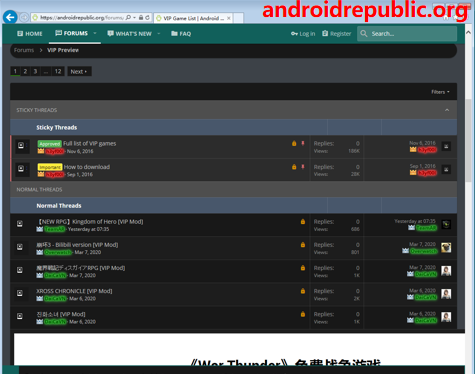476x374 pixels.
Task: Click the browser forward arrow button
Action: 24,17
